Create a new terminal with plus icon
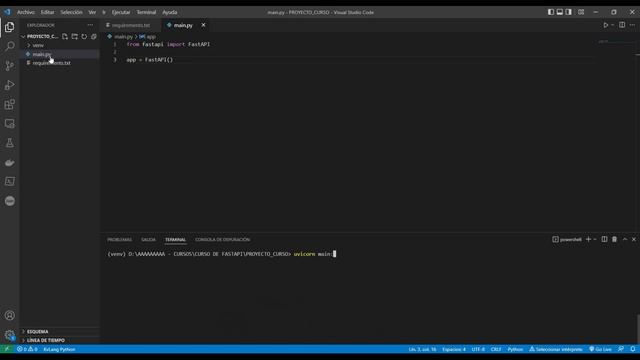This screenshot has height=360, width=640. pos(588,239)
